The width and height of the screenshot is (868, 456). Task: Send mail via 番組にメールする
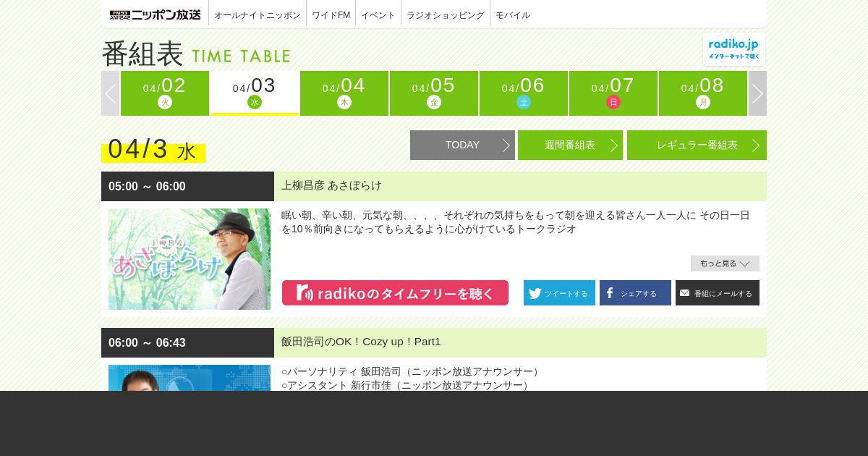pyautogui.click(x=718, y=293)
